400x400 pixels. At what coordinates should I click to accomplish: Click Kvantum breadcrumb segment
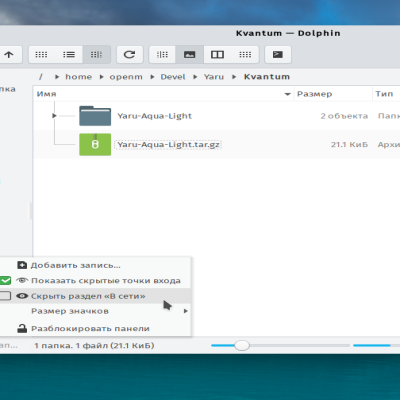tap(267, 77)
